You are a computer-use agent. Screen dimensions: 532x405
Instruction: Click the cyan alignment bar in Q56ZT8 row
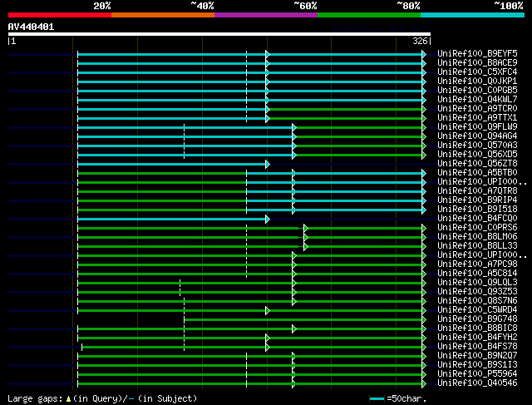pyautogui.click(x=171, y=165)
